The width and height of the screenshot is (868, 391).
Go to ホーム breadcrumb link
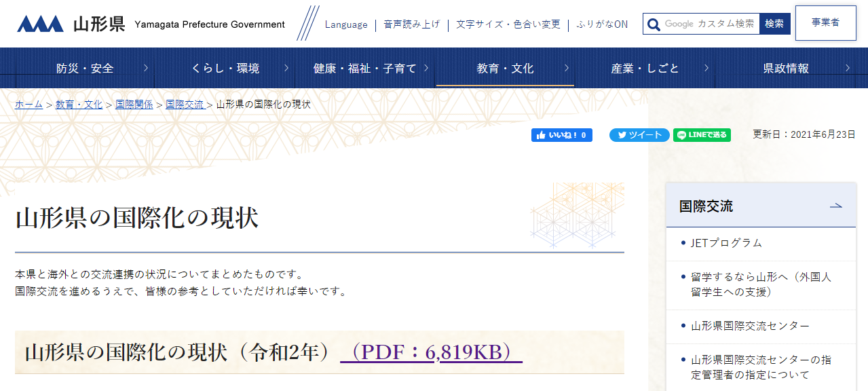pyautogui.click(x=29, y=105)
